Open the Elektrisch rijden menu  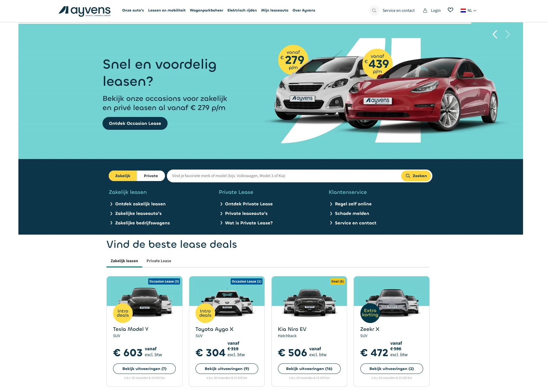coord(242,11)
